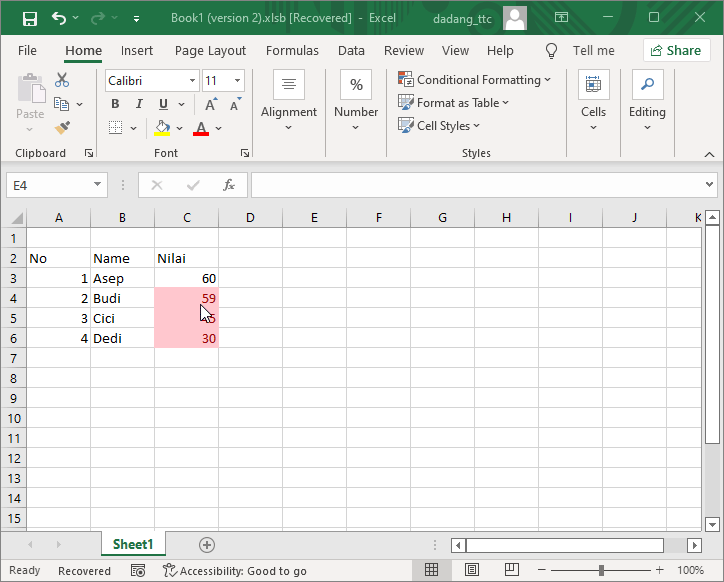This screenshot has width=724, height=582.
Task: Click the zoom slider handle
Action: 601,570
